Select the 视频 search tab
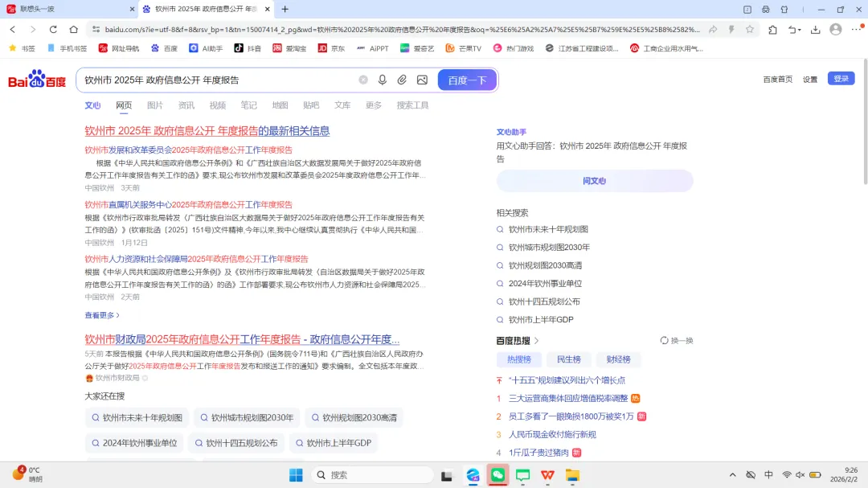Screen dimensions: 868x488 218,105
